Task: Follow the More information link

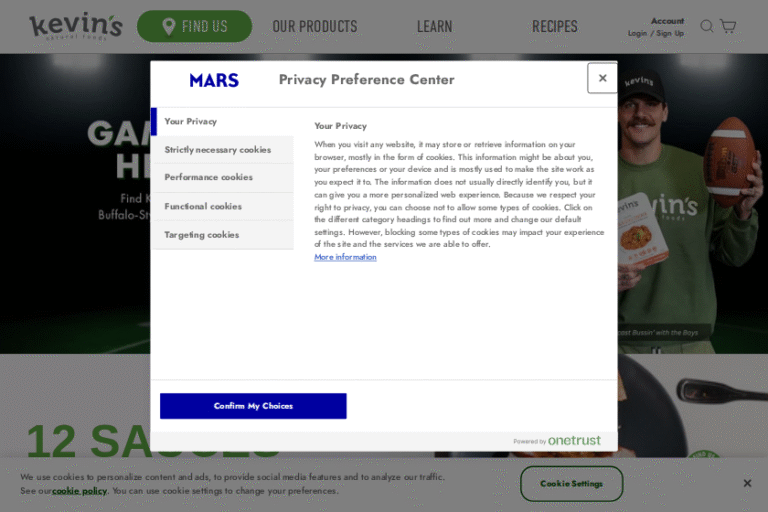Action: click(x=345, y=257)
